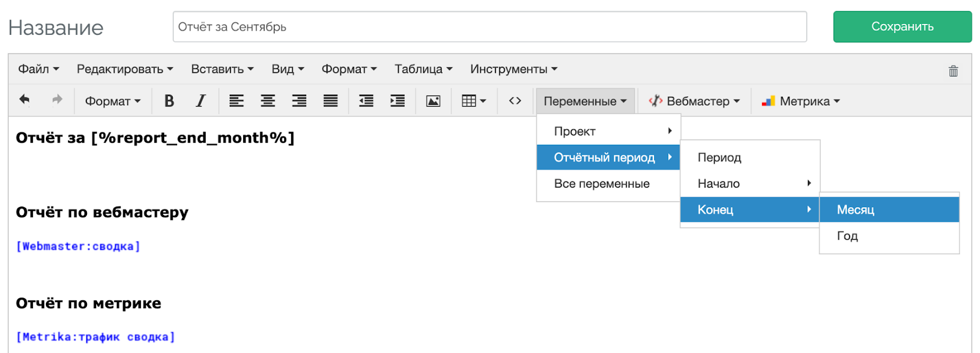Insert the Год variable
This screenshot has height=353, width=980.
coord(889,236)
